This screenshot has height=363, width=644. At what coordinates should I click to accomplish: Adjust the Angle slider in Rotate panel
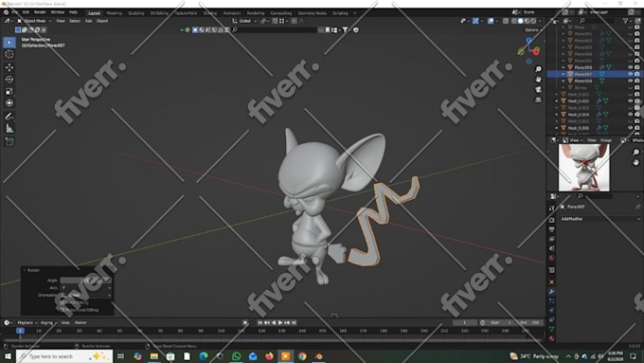point(86,281)
